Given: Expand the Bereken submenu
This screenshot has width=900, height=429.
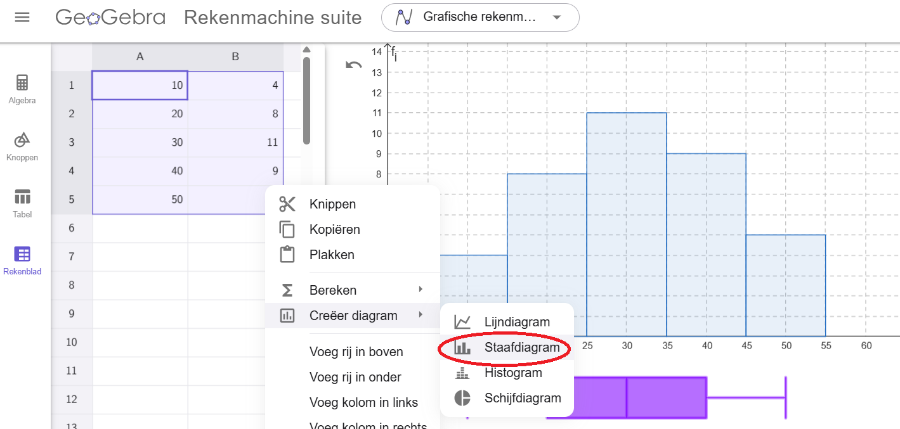Looking at the screenshot, I should pyautogui.click(x=352, y=290).
